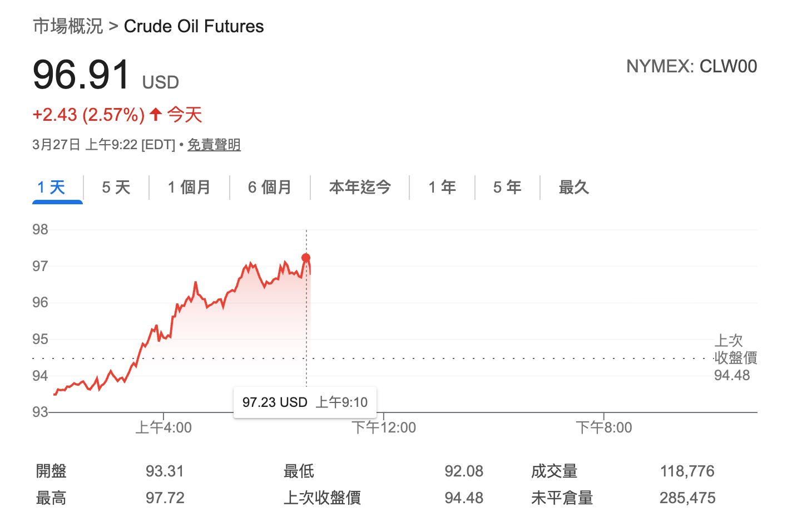Click the 下午12:00 time axis label

[x=384, y=427]
